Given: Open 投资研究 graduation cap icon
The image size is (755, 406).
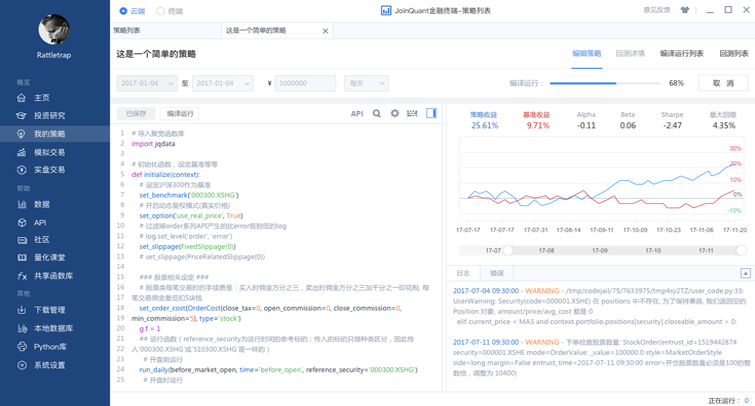Looking at the screenshot, I should (x=21, y=116).
